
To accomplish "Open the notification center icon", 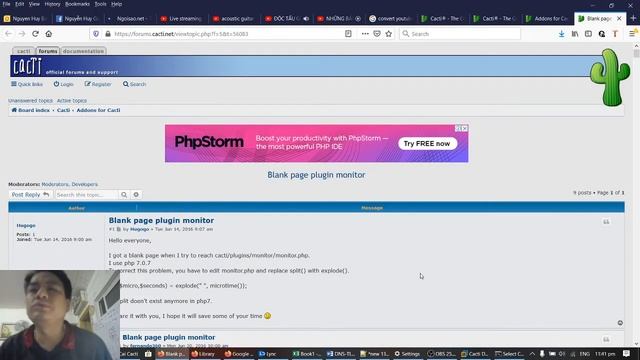I will click(627, 354).
